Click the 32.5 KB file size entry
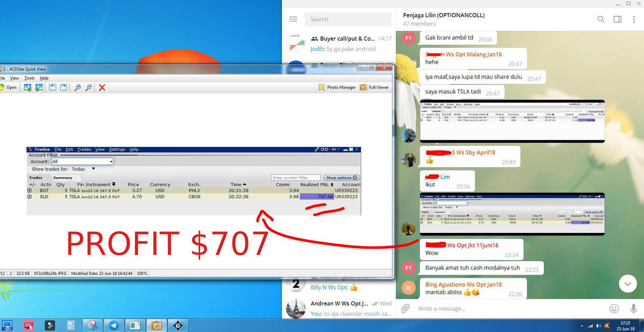This screenshot has width=644, height=332. pyautogui.click(x=23, y=273)
